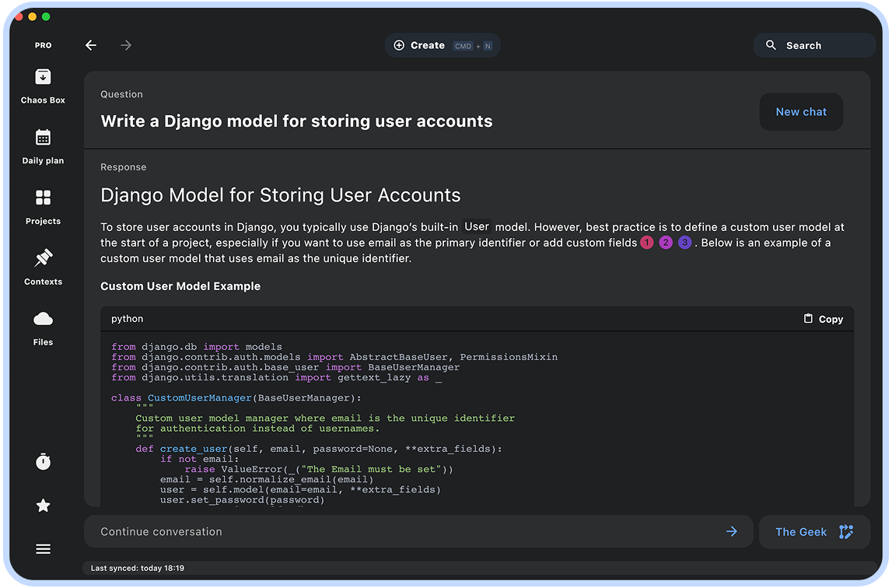Click The Geek persona wand icon
892x588 pixels.
pos(846,532)
